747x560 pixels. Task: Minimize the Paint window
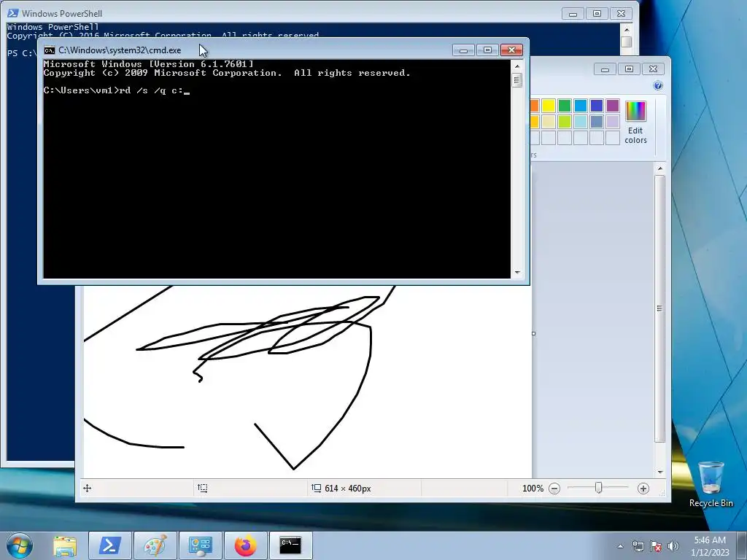pos(605,69)
